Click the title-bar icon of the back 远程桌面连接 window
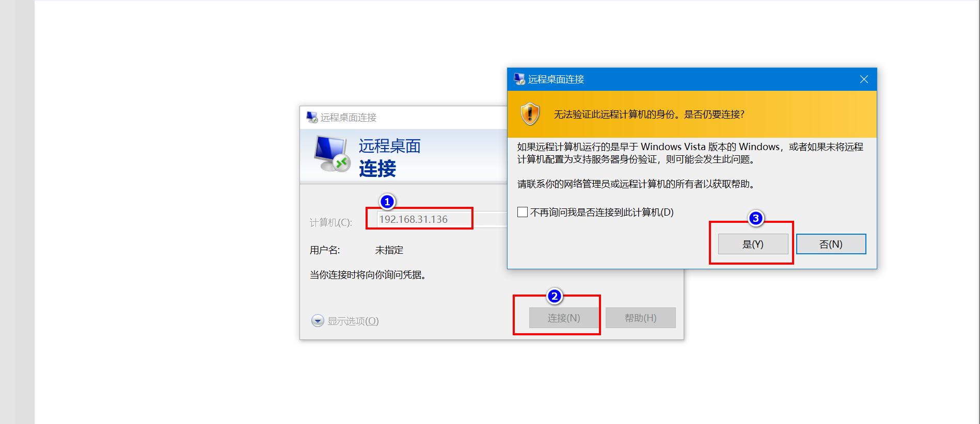980x424 pixels. point(312,118)
